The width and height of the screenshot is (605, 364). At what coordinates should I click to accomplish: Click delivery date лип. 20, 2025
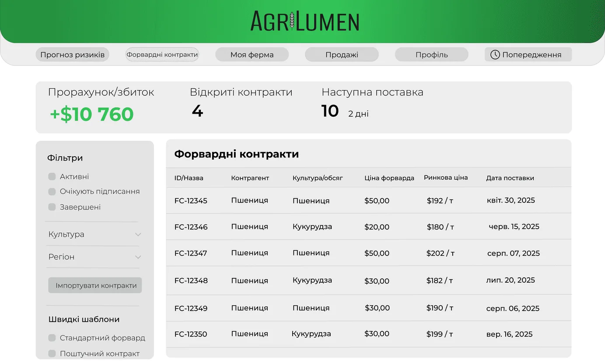click(511, 280)
